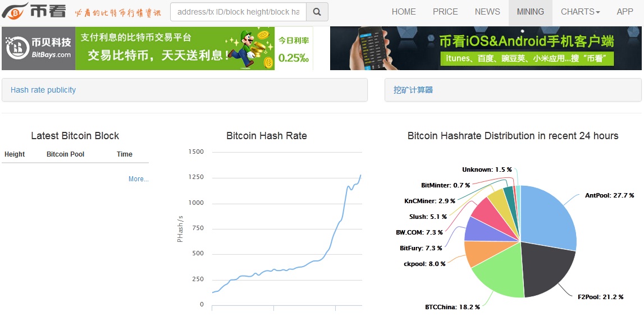Focus the address/tx ID search field
This screenshot has height=330, width=644.
[238, 12]
